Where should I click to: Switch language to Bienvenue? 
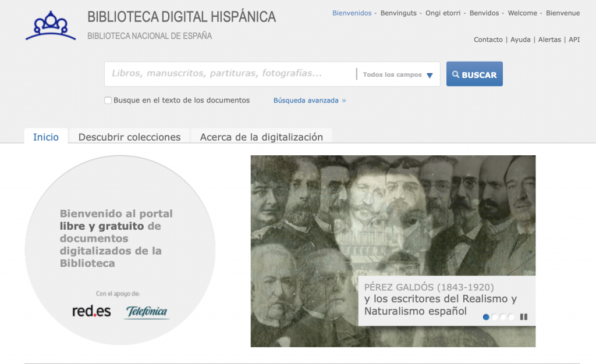[x=563, y=13]
